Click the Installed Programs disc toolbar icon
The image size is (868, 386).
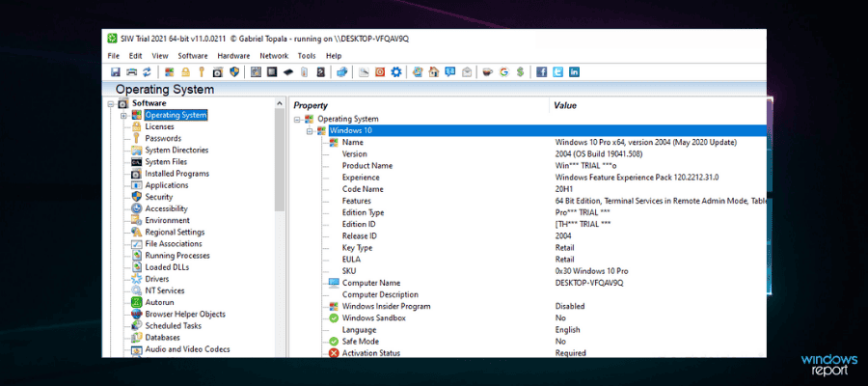coord(218,72)
